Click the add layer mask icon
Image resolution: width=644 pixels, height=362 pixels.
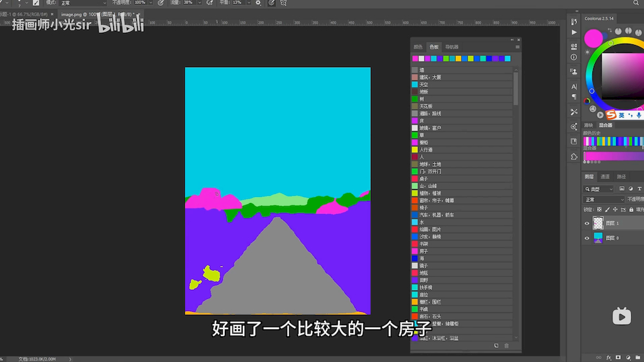(x=618, y=356)
